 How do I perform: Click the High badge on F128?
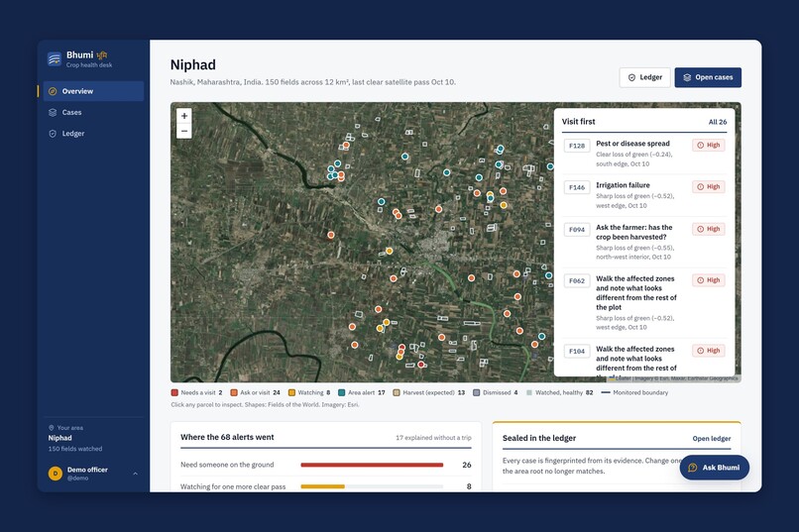(x=709, y=145)
